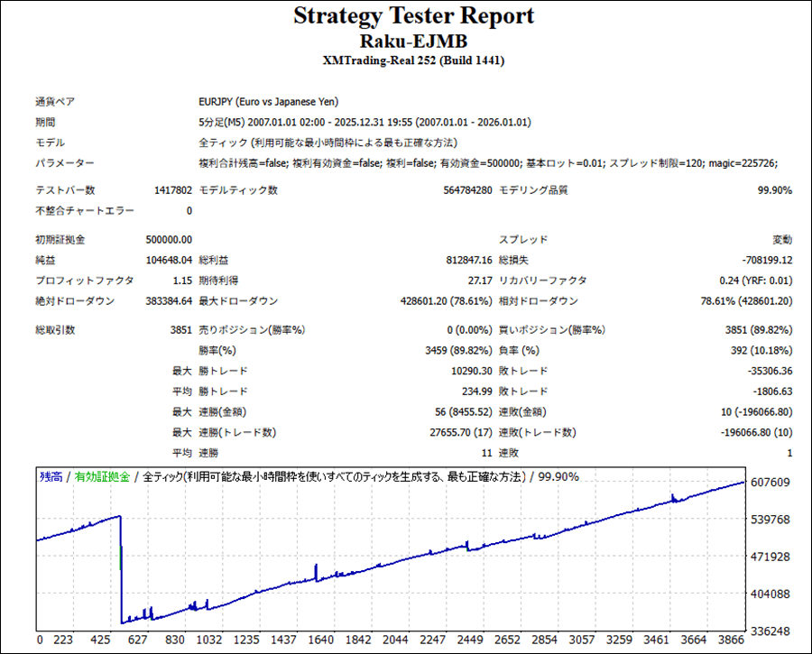Viewport: 812px width, 654px height.
Task: Click the 78.61% (428601.20) relative drawdown
Action: tap(746, 301)
